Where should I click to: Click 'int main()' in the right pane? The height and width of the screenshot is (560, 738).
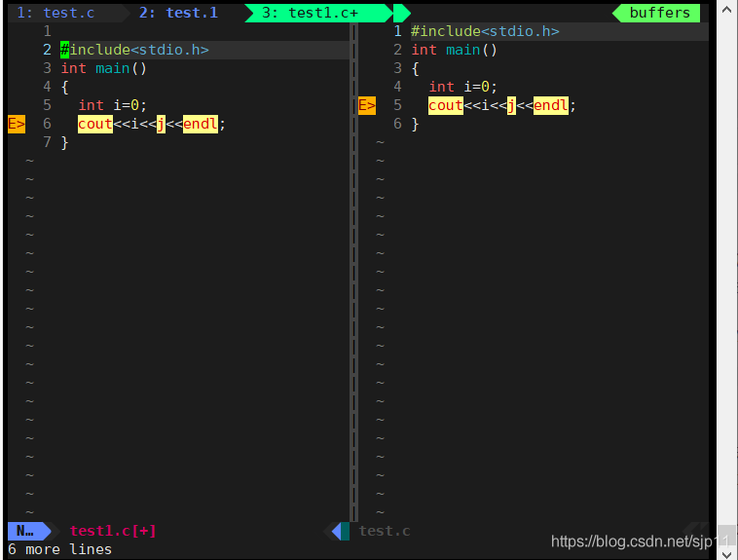click(455, 50)
